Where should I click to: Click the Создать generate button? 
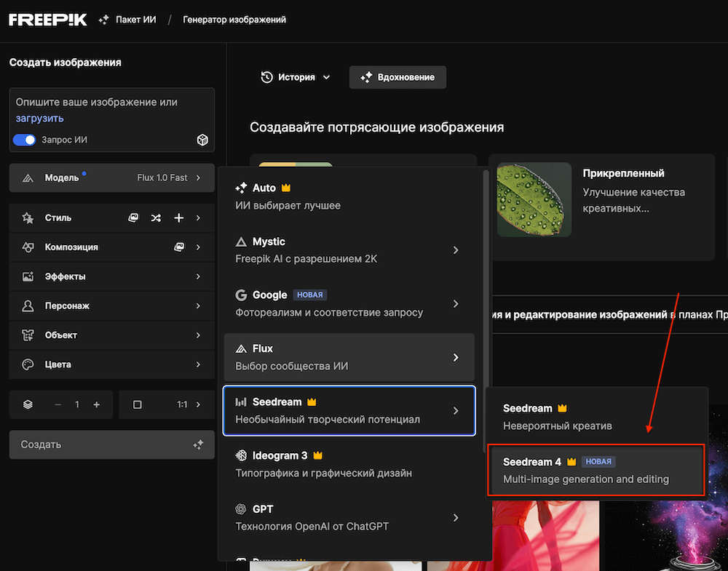[112, 444]
